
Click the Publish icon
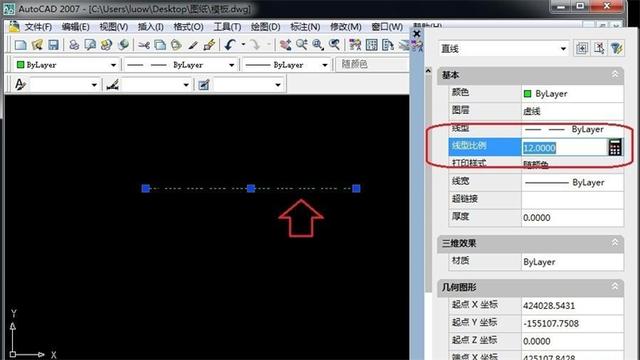tap(107, 44)
